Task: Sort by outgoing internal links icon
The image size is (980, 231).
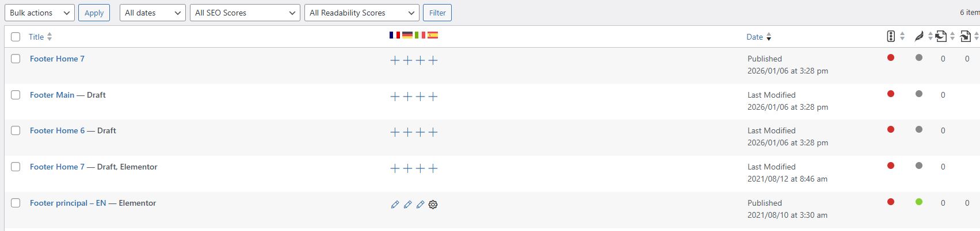Action: coord(941,37)
